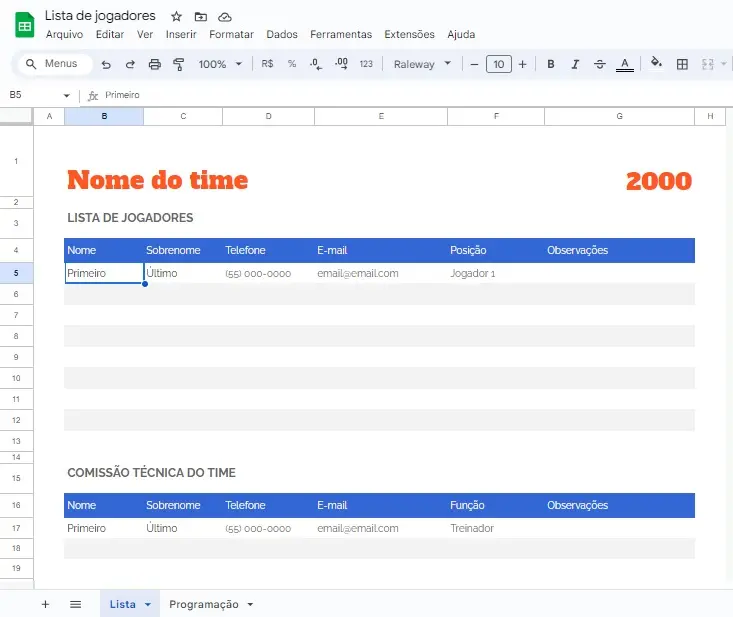Viewport: 733px width, 617px height.
Task: Open the Google Sheets home icon
Action: tap(25, 25)
